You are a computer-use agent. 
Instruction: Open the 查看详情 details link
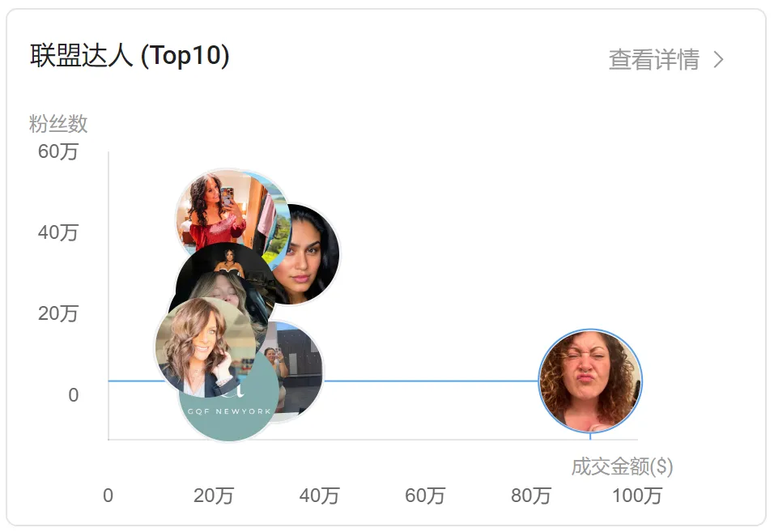coord(653,60)
